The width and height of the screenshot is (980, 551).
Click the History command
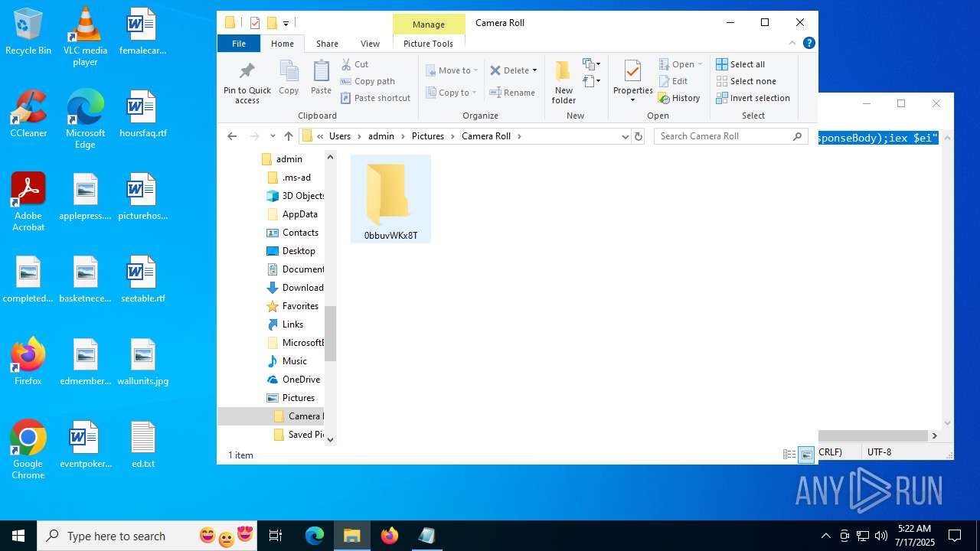(679, 98)
